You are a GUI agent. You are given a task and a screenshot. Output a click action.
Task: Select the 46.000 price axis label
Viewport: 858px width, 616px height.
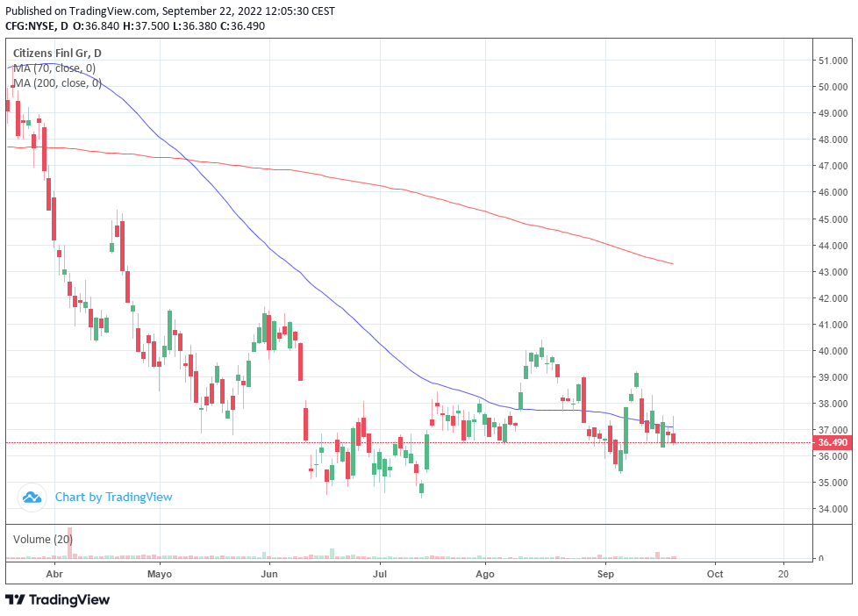[x=833, y=192]
